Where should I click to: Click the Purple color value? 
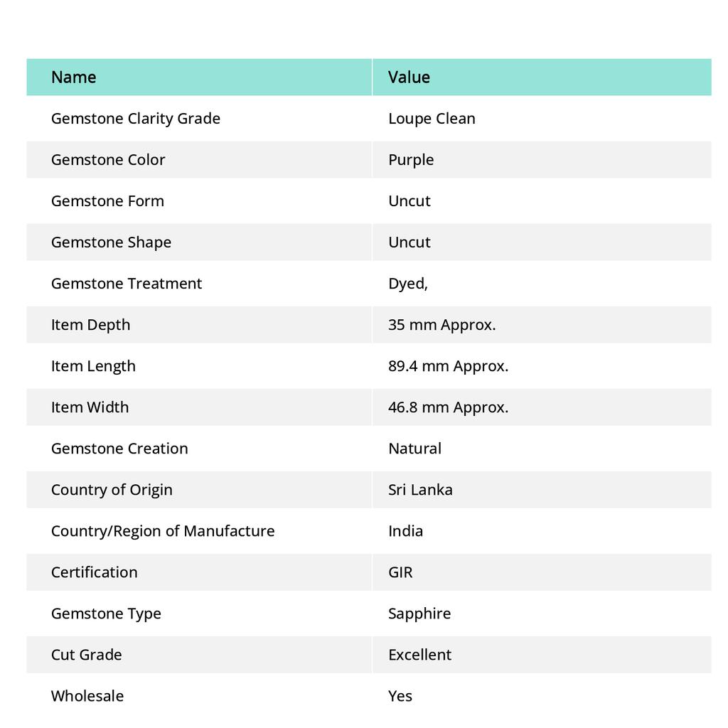410,160
